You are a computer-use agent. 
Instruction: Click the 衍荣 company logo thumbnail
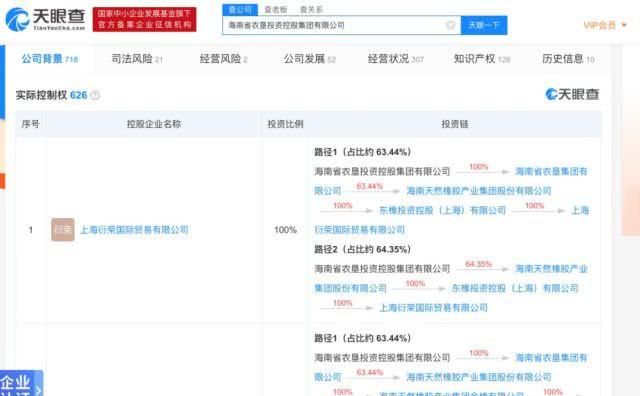[x=63, y=229]
